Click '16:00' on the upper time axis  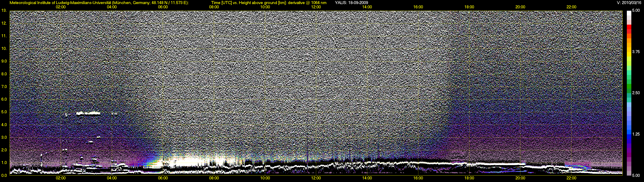(418, 7)
